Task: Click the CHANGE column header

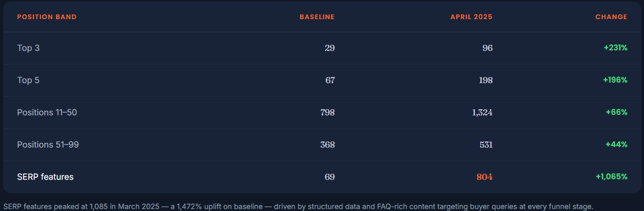Action: pyautogui.click(x=611, y=17)
